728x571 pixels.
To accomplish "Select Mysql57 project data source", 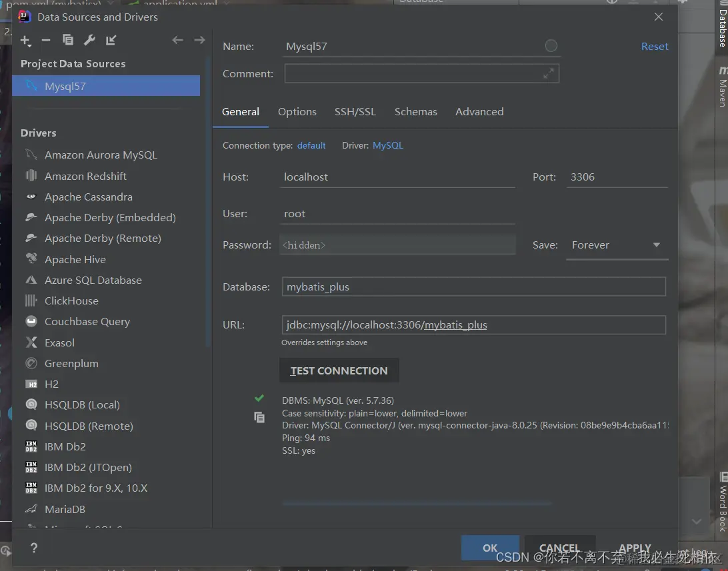I will (x=106, y=86).
